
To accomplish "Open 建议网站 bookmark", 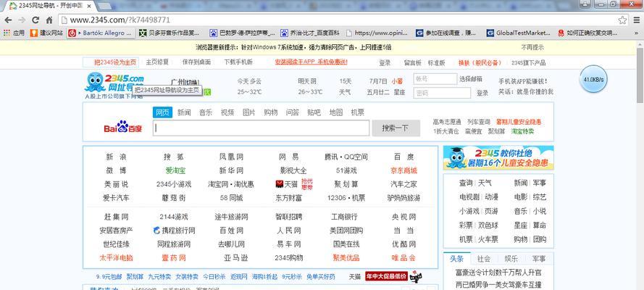I will (x=46, y=33).
